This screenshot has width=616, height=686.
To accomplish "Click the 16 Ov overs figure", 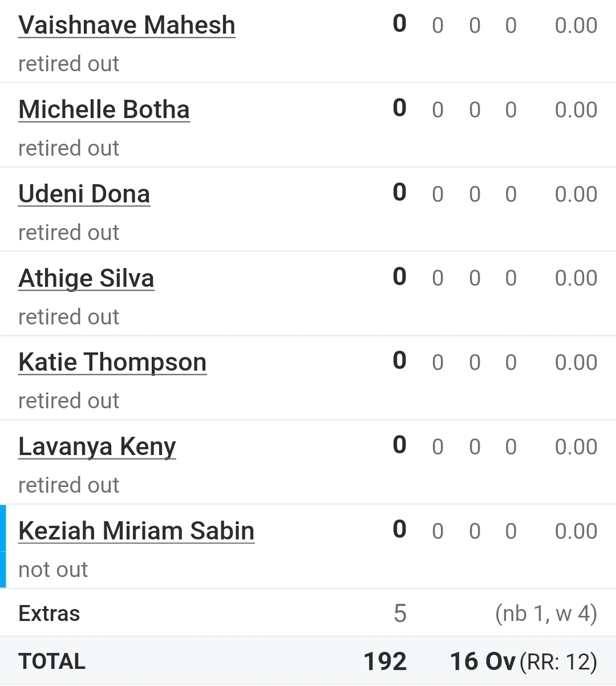I will click(x=483, y=661).
